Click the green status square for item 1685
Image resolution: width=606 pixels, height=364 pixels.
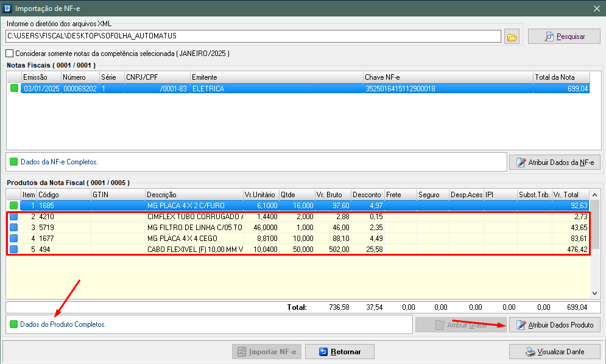(x=14, y=206)
